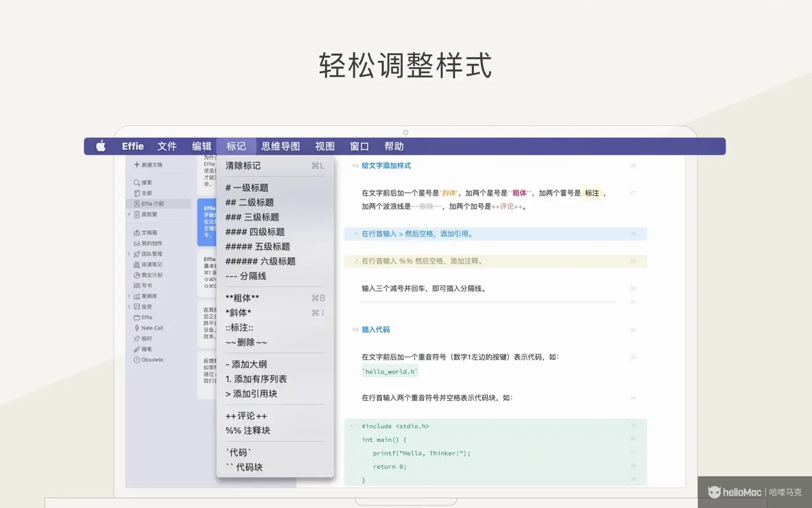Screen dimensions: 812x508
Task: Apply #### 四级标题 heading style
Action: [x=275, y=232]
